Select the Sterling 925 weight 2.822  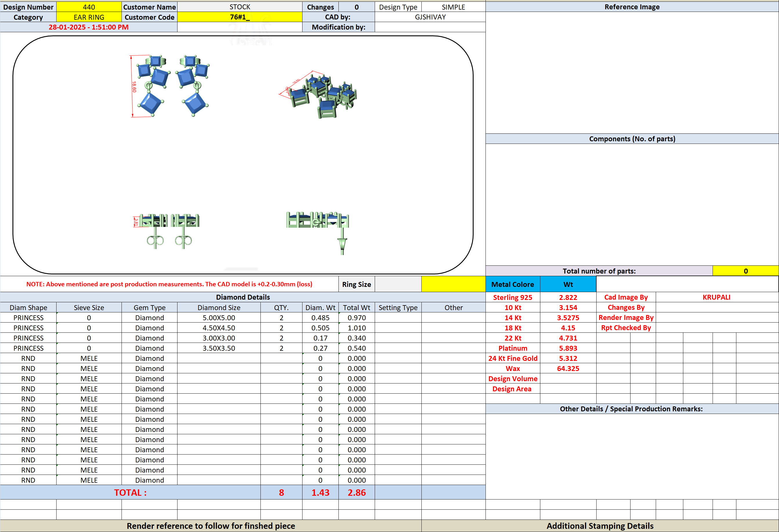pyautogui.click(x=568, y=297)
